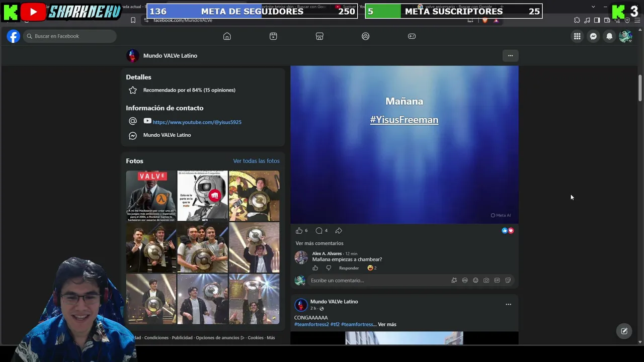Image resolution: width=644 pixels, height=362 pixels.
Task: Add a GIF to the comment
Action: tap(497, 281)
